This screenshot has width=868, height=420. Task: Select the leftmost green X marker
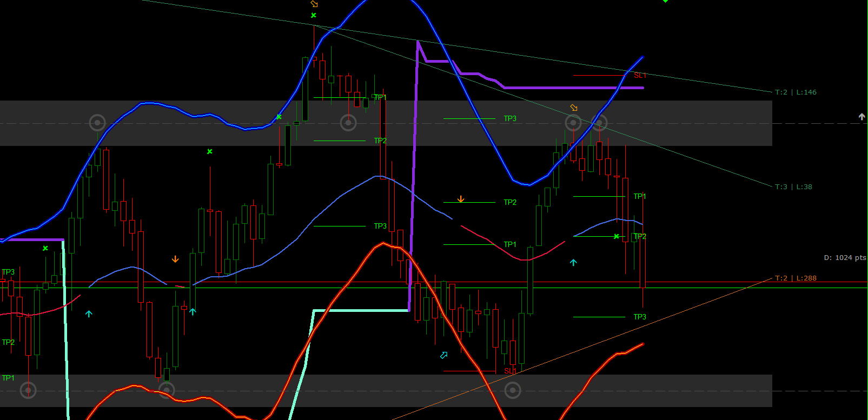click(45, 248)
